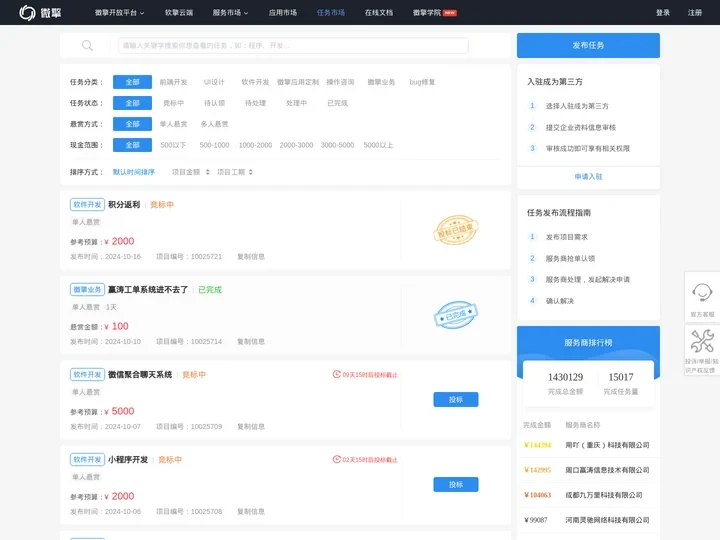This screenshot has width=720, height=540.
Task: Click 投标 button for 小程序开发
Action: pos(455,484)
